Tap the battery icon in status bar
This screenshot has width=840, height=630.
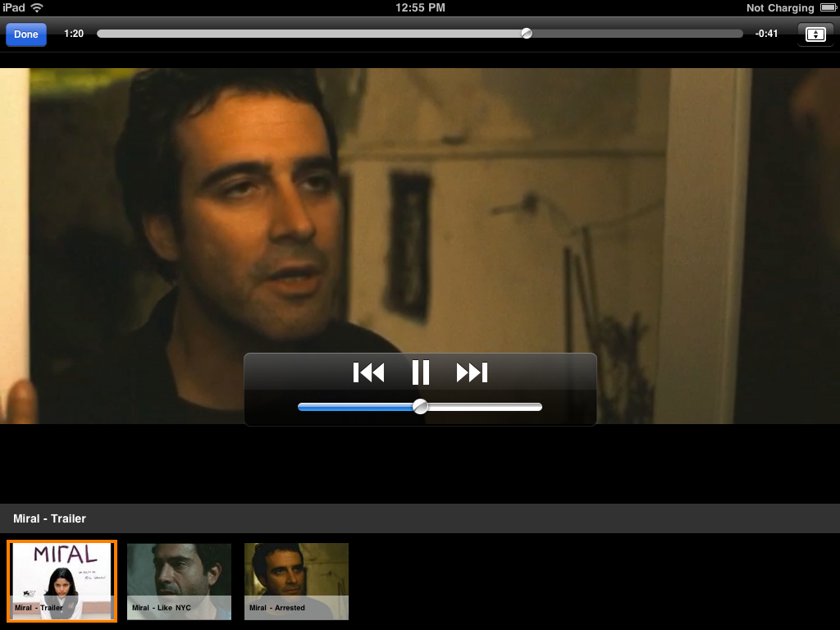829,7
